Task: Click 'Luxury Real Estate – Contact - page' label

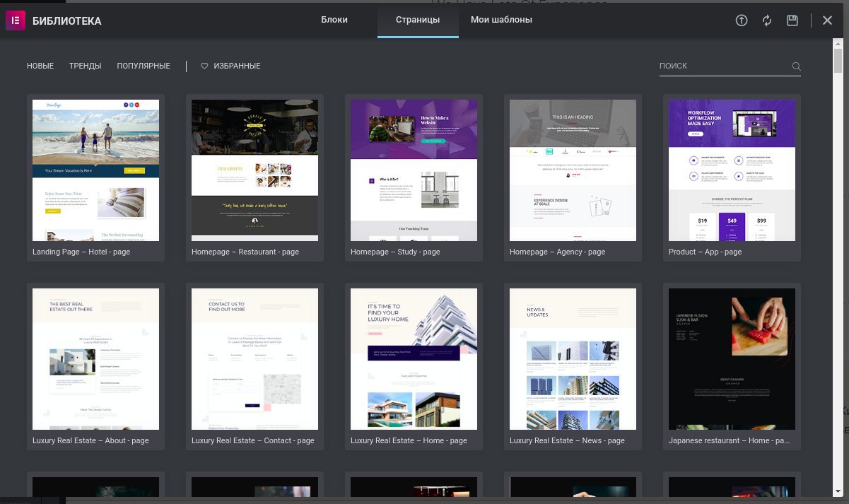Action: 252,440
